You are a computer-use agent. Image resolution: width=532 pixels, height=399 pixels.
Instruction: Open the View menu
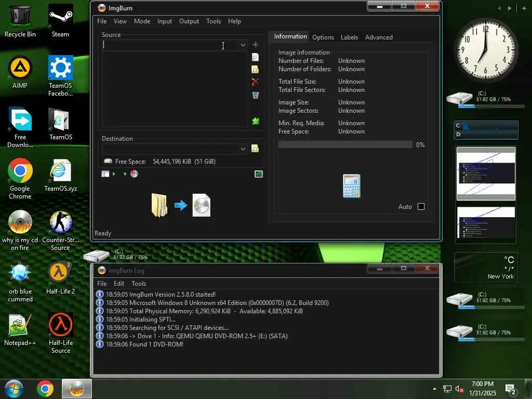[120, 21]
